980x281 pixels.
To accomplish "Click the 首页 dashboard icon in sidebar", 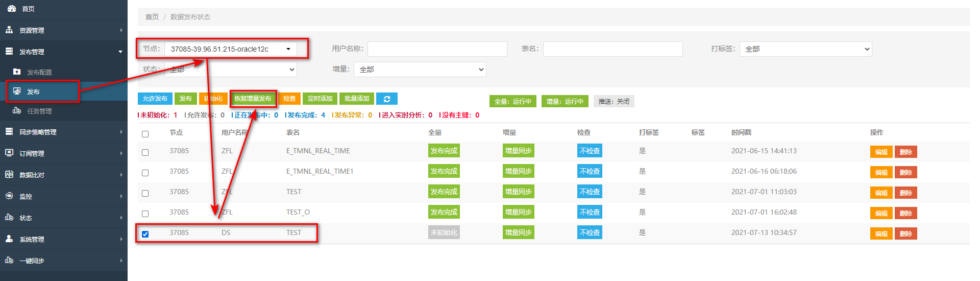I will pyautogui.click(x=11, y=9).
